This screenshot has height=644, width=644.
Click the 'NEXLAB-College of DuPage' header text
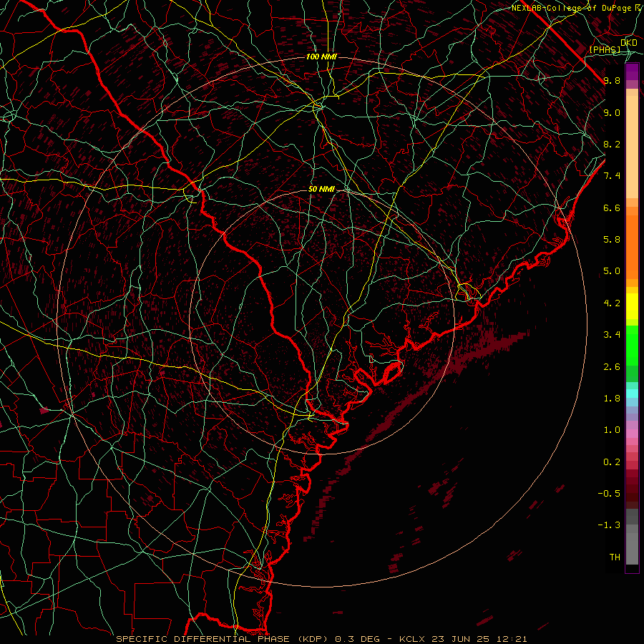click(571, 8)
